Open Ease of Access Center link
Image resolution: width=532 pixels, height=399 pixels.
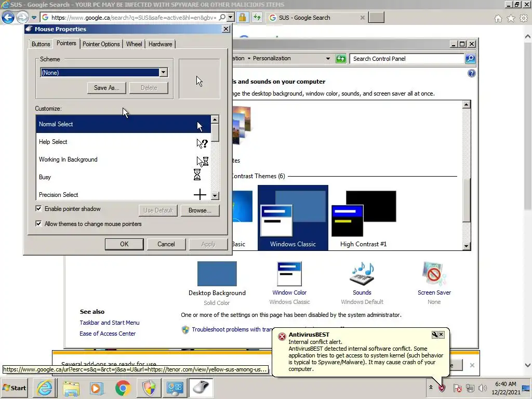(x=108, y=334)
